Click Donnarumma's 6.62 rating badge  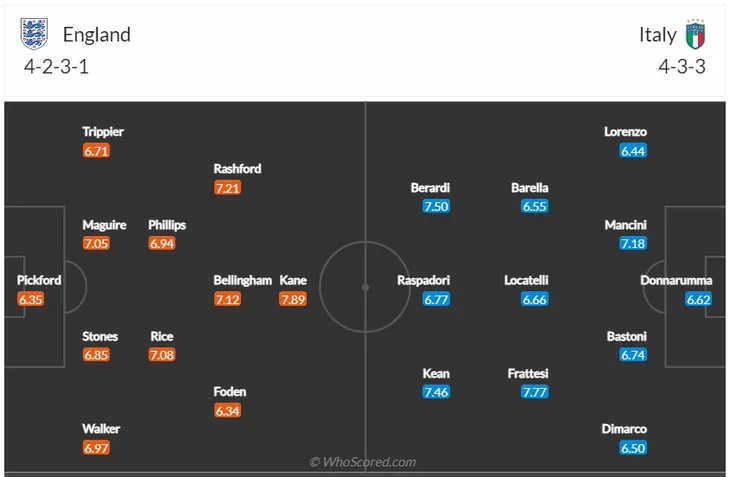698,299
